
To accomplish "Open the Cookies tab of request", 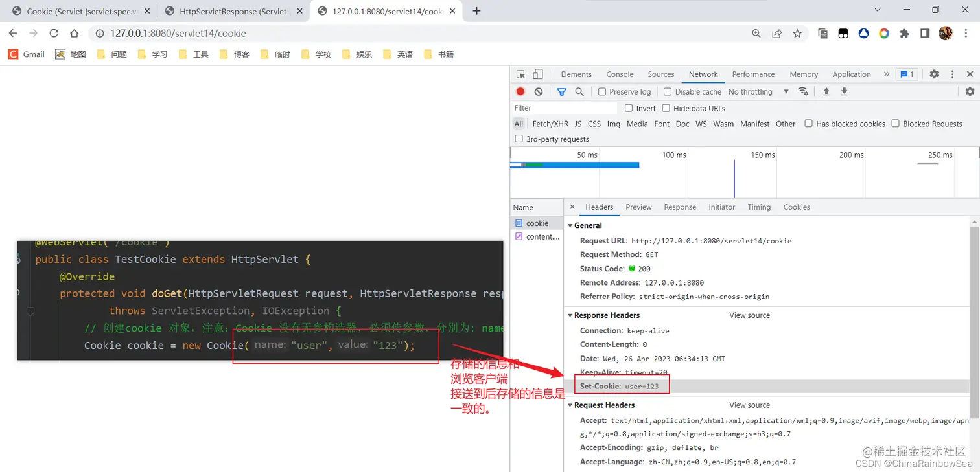I will pyautogui.click(x=797, y=207).
